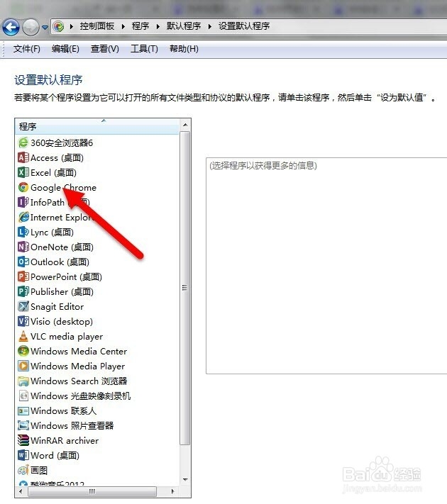
Task: Click the Visio program icon
Action: tap(23, 321)
